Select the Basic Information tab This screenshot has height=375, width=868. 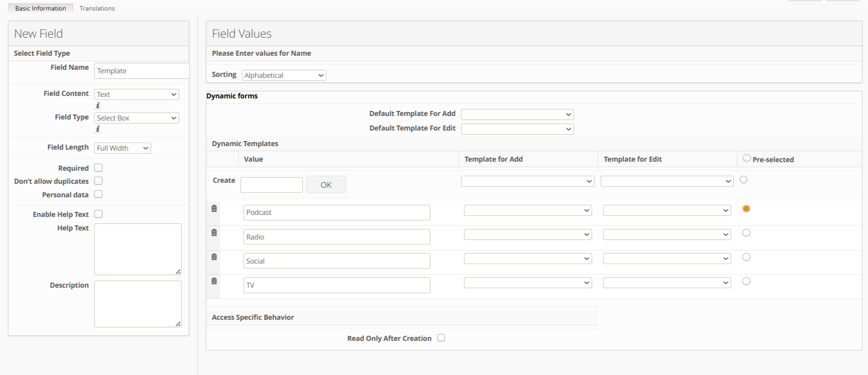[x=41, y=8]
